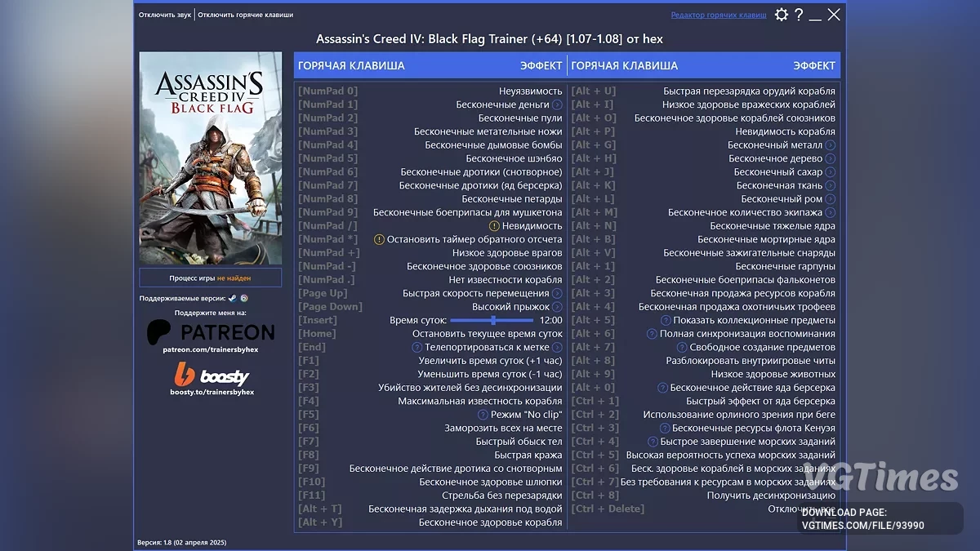Click info icon beside Показать коллекционные предметы
980x551 pixels.
click(666, 320)
